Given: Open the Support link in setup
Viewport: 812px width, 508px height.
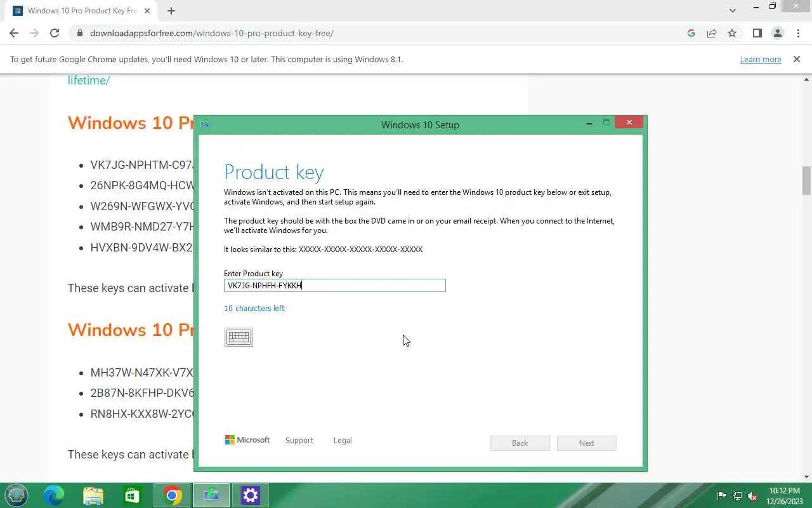Looking at the screenshot, I should tap(299, 441).
